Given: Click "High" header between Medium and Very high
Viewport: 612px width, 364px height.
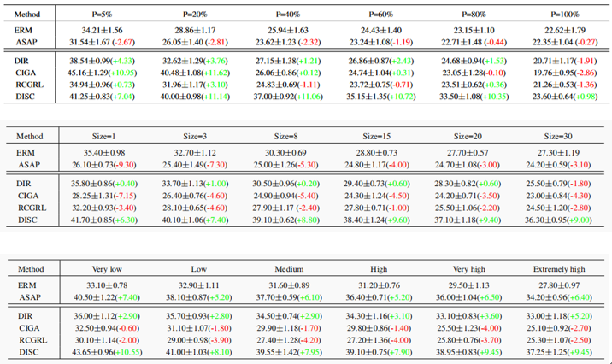Looking at the screenshot, I should (379, 269).
